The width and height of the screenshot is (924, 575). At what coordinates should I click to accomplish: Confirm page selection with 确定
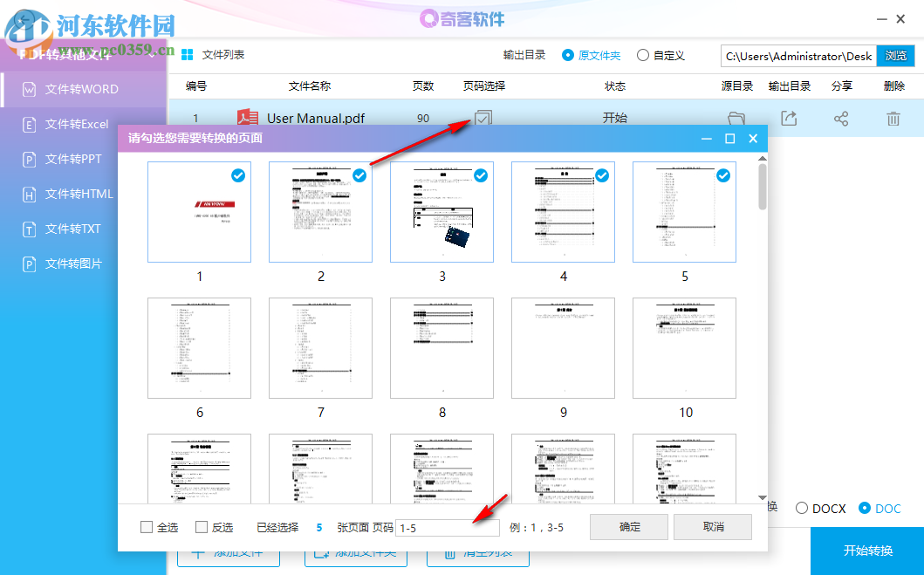point(628,526)
